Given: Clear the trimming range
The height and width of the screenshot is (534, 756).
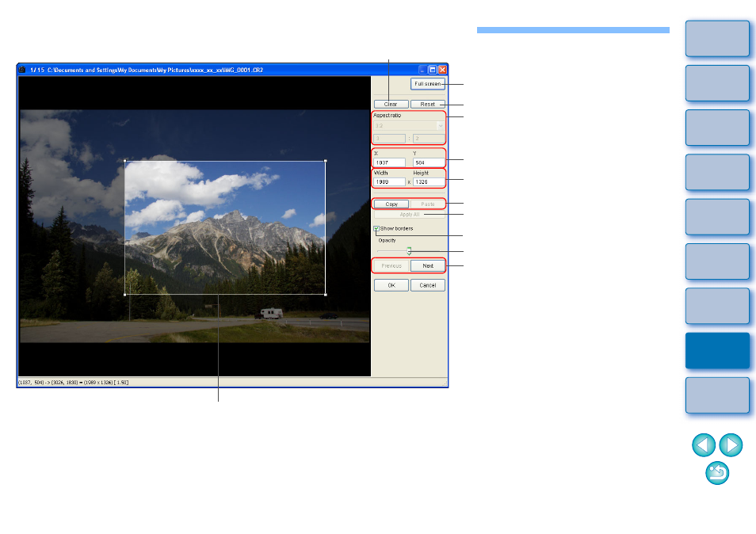Looking at the screenshot, I should click(x=391, y=104).
